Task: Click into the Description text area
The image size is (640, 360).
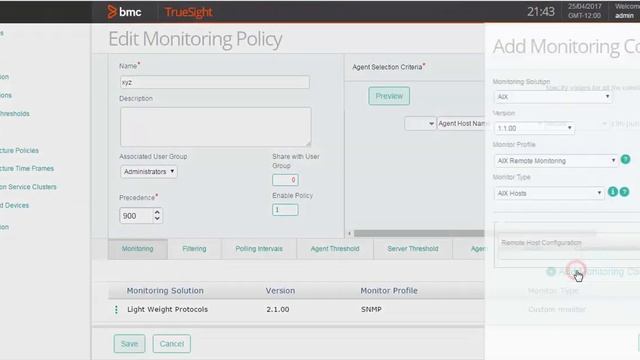Action: coord(216,127)
